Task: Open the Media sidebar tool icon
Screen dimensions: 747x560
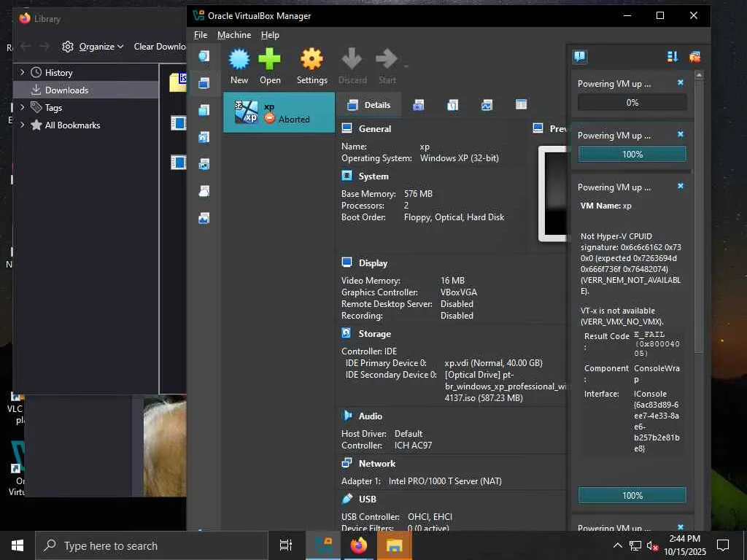Action: coord(204,138)
